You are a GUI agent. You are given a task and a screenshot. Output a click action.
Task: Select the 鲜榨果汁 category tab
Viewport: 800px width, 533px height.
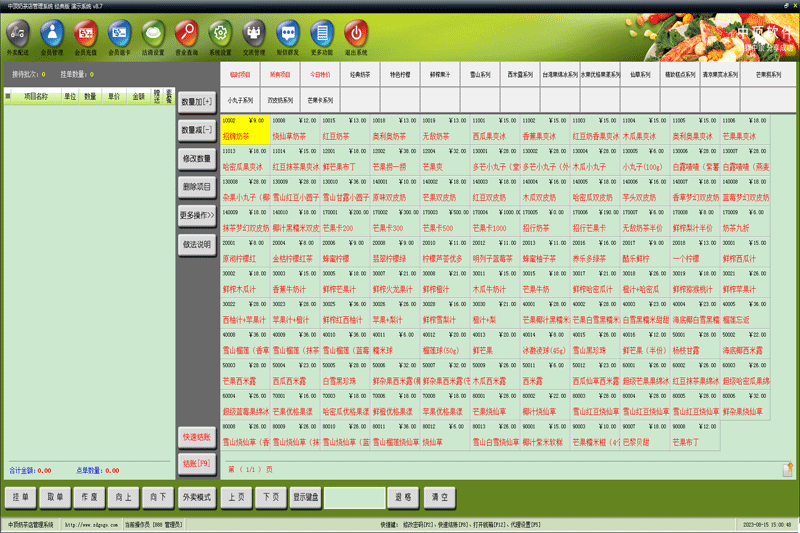click(x=440, y=74)
